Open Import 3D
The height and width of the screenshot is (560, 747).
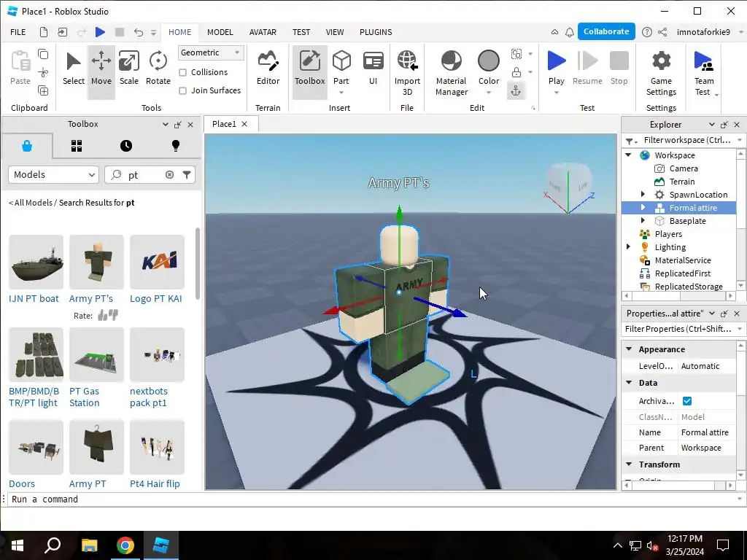coord(407,73)
